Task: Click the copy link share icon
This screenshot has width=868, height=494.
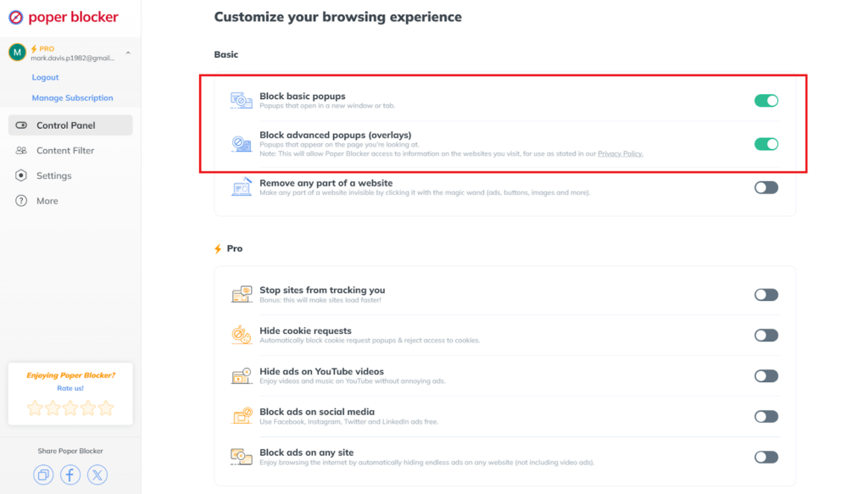Action: pos(43,475)
